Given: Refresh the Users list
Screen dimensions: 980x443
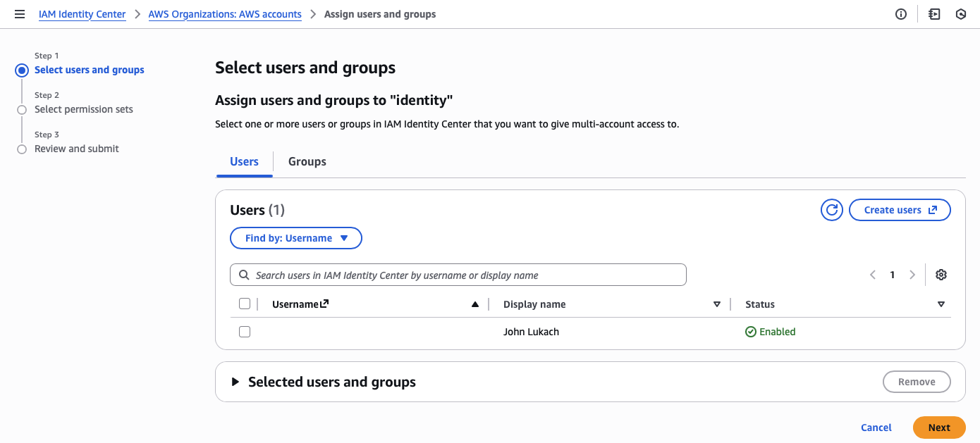Looking at the screenshot, I should (x=831, y=209).
